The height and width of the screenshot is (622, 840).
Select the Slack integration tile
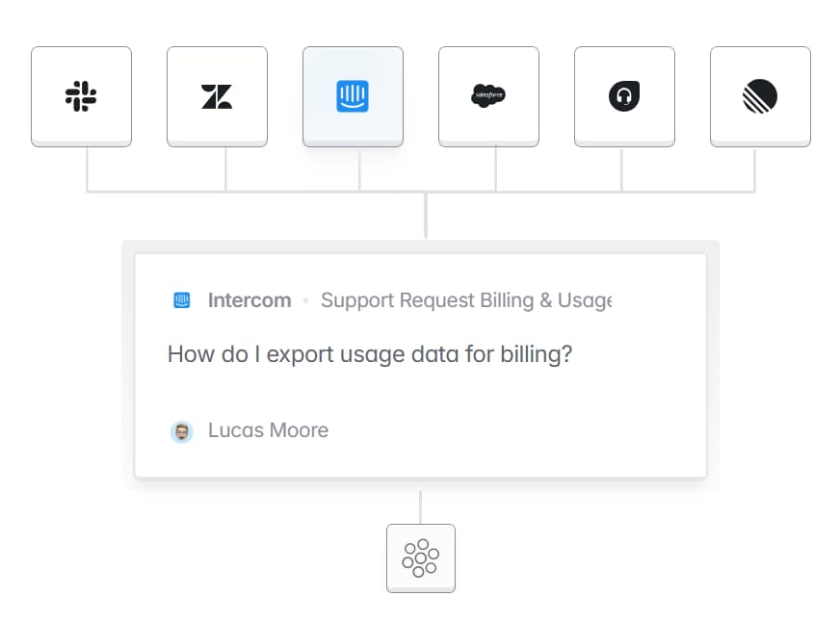pos(82,96)
